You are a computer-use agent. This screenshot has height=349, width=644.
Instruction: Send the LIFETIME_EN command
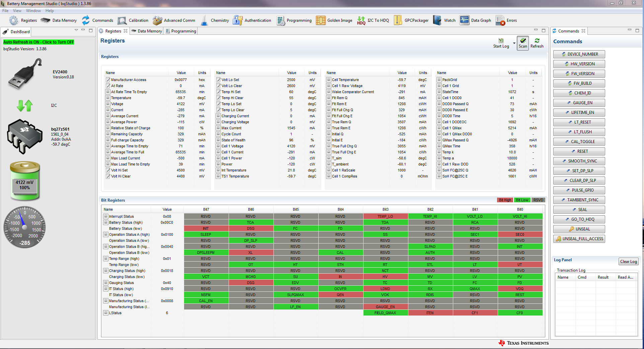tap(579, 113)
